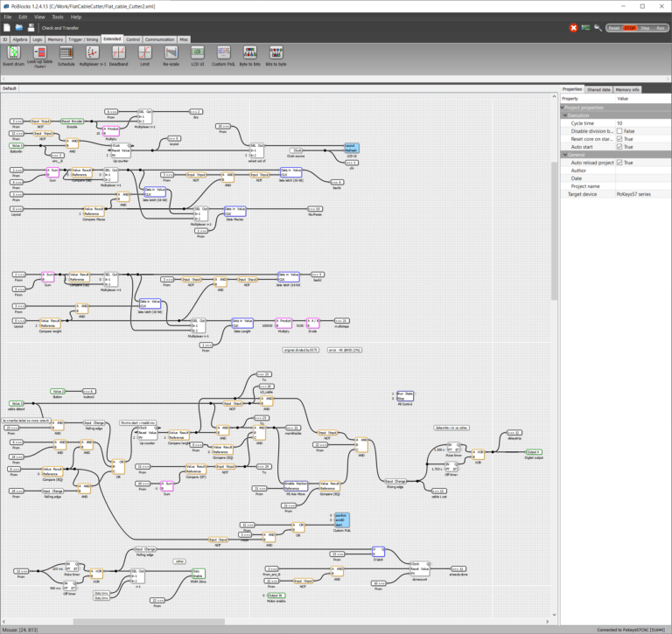The height and width of the screenshot is (634, 672).
Task: Click the Re-scale block icon
Action: tap(171, 52)
